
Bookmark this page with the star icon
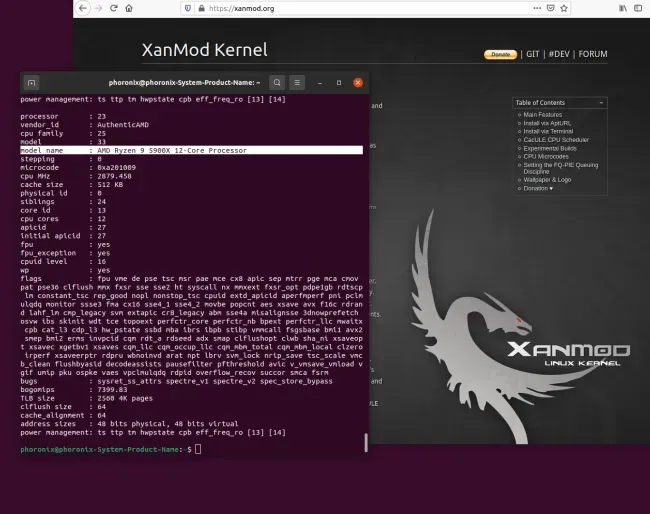[x=564, y=8]
